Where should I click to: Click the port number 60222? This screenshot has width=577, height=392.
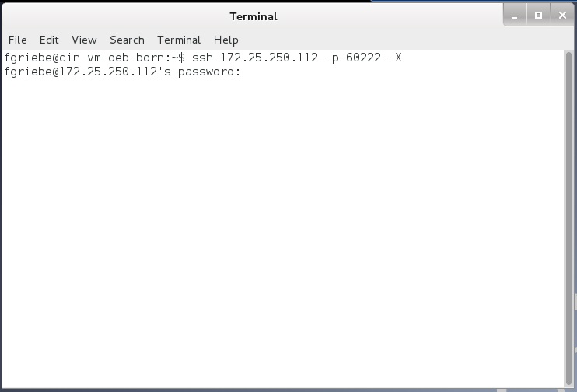click(363, 58)
